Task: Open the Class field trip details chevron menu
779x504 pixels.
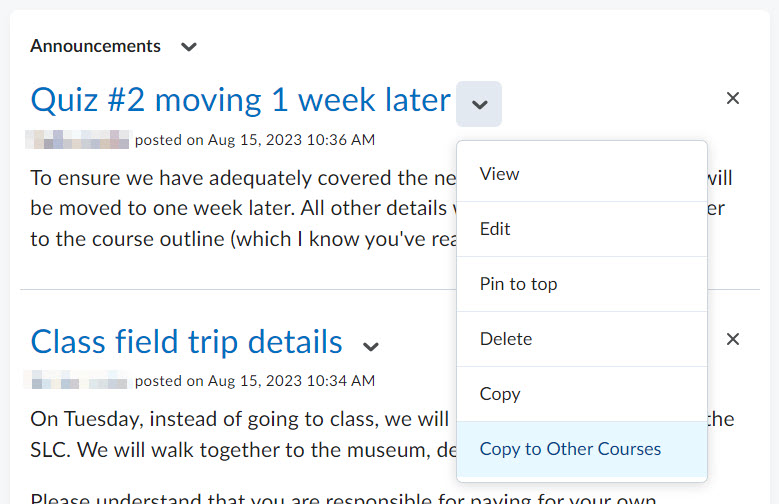Action: pos(371,346)
